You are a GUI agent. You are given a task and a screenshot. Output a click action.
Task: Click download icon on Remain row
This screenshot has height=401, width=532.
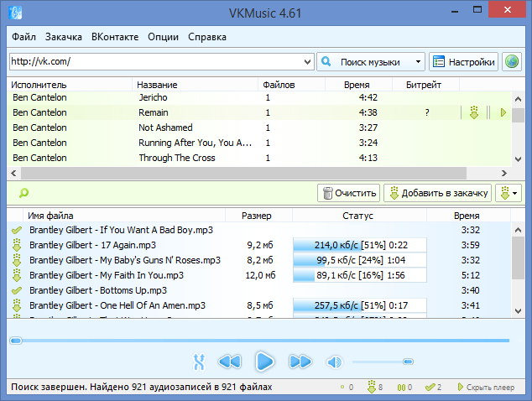(474, 112)
